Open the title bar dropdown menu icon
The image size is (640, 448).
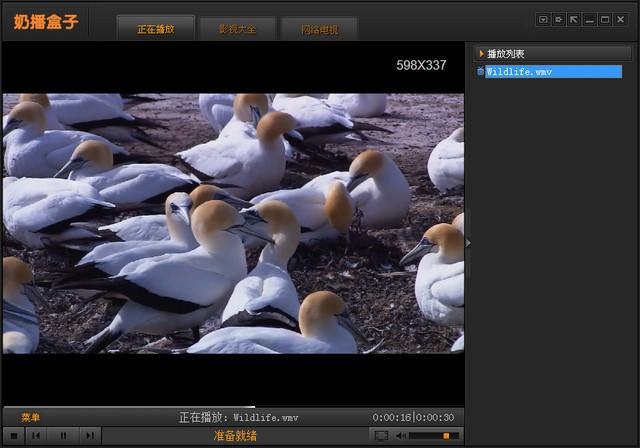pyautogui.click(x=543, y=19)
